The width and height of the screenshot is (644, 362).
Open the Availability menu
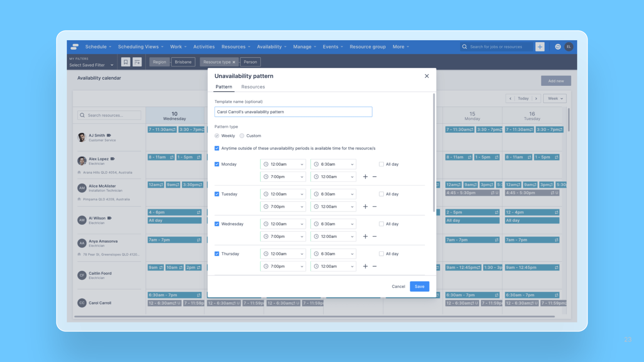(272, 47)
